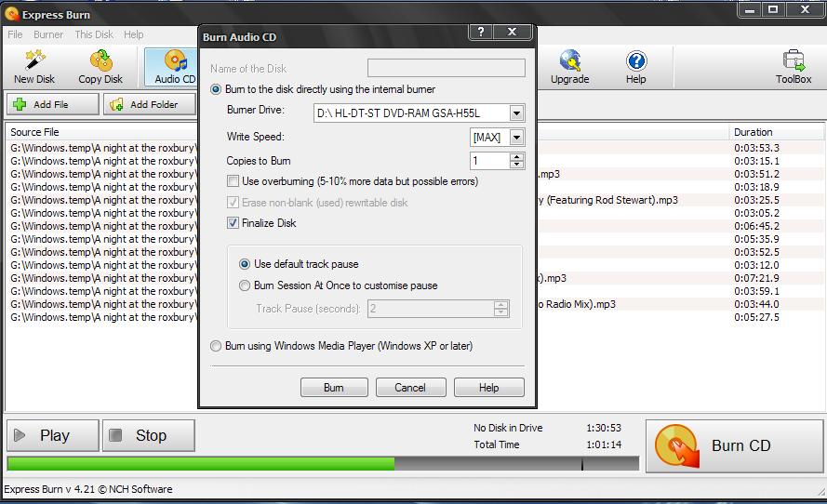
Task: Increase Track Pause seconds spinner
Action: (501, 304)
